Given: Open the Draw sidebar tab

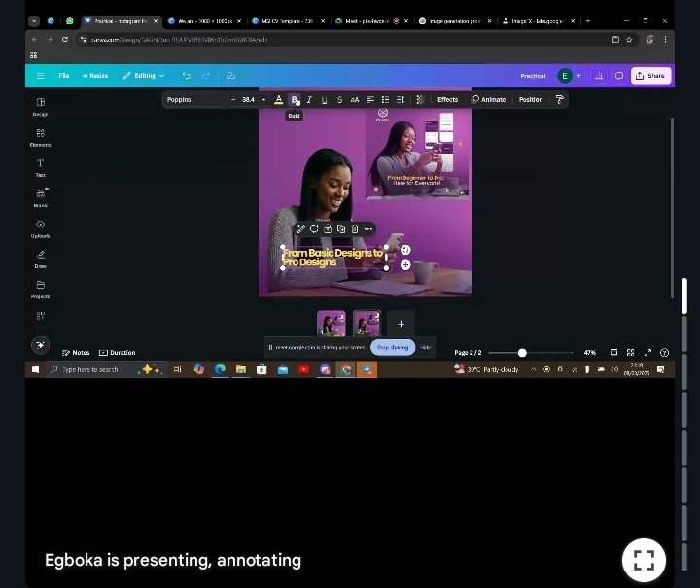Looking at the screenshot, I should [40, 259].
